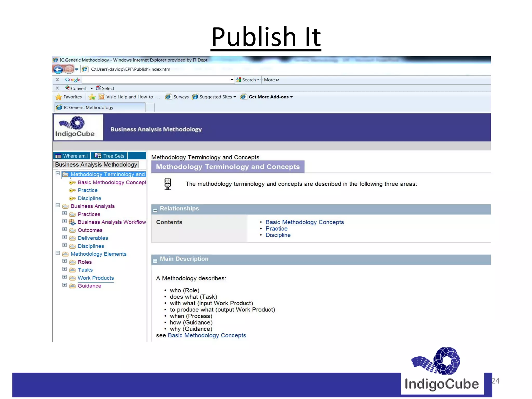
Task: Click the Roles folder icon
Action: (x=72, y=262)
